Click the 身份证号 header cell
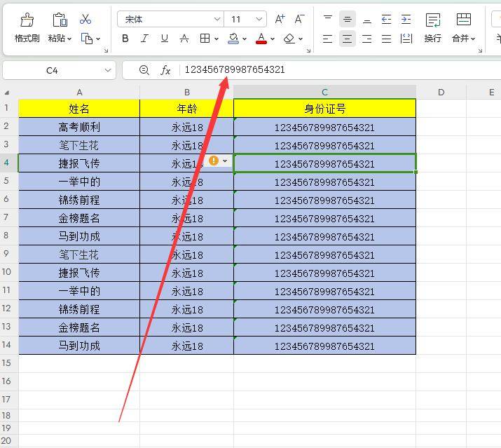Image resolution: width=501 pixels, height=448 pixels. click(324, 109)
